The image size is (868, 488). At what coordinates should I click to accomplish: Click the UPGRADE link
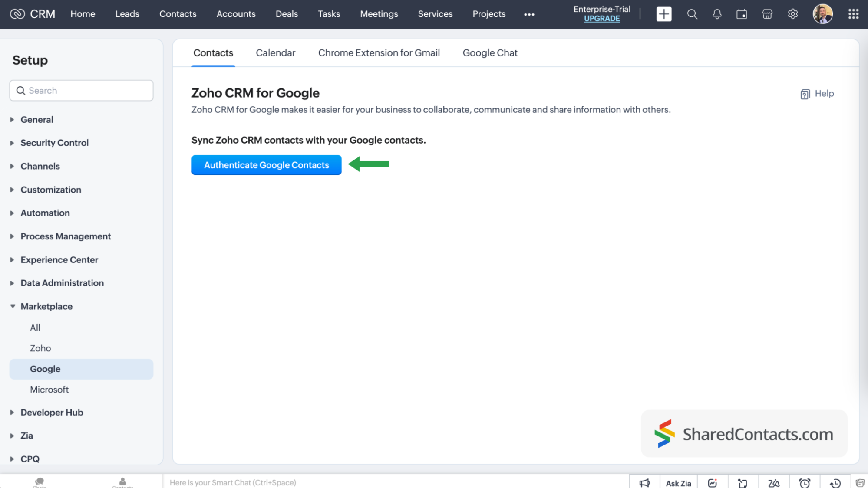(602, 19)
